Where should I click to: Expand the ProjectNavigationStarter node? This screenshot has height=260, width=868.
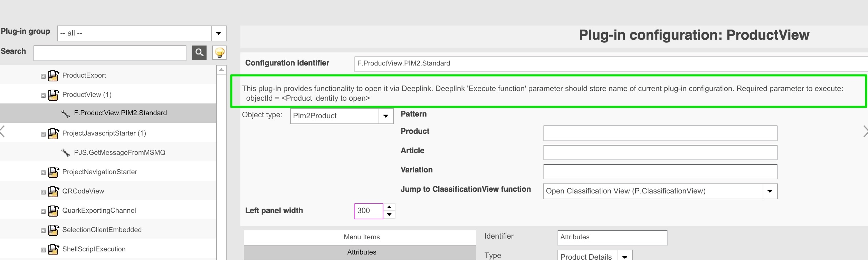[43, 173]
